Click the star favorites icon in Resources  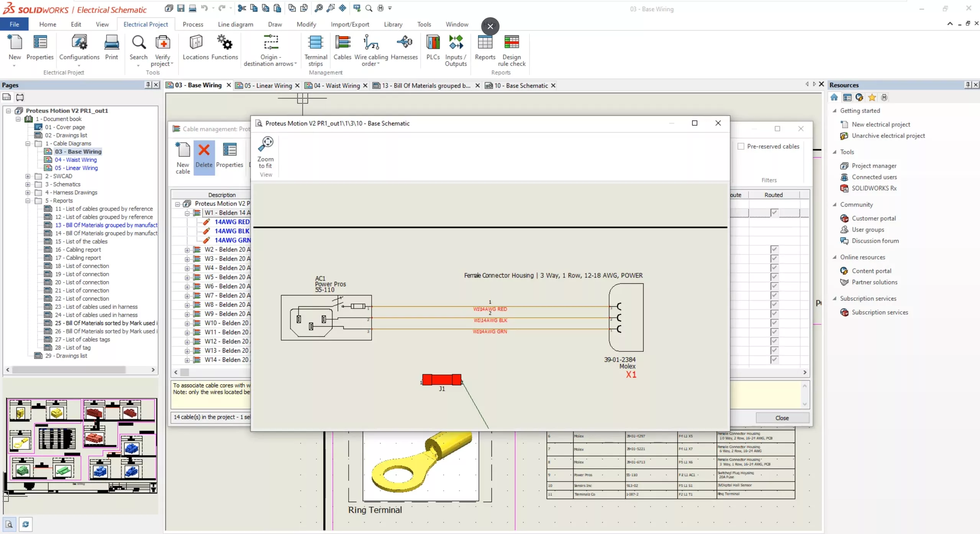coord(872,97)
